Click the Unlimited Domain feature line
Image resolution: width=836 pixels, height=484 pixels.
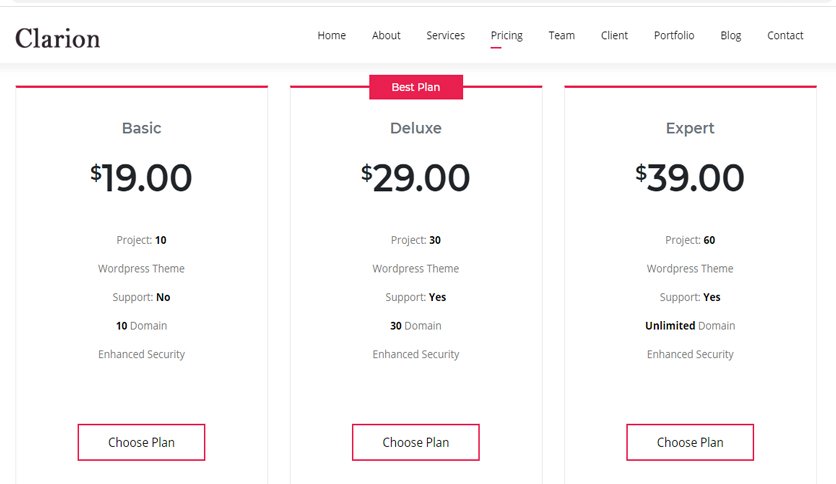pyautogui.click(x=690, y=326)
